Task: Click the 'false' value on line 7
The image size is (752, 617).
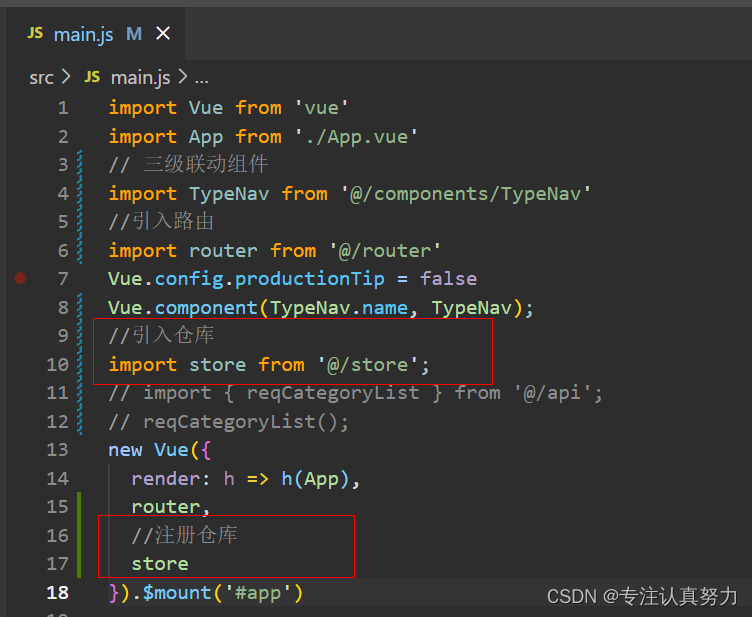Action: 448,279
